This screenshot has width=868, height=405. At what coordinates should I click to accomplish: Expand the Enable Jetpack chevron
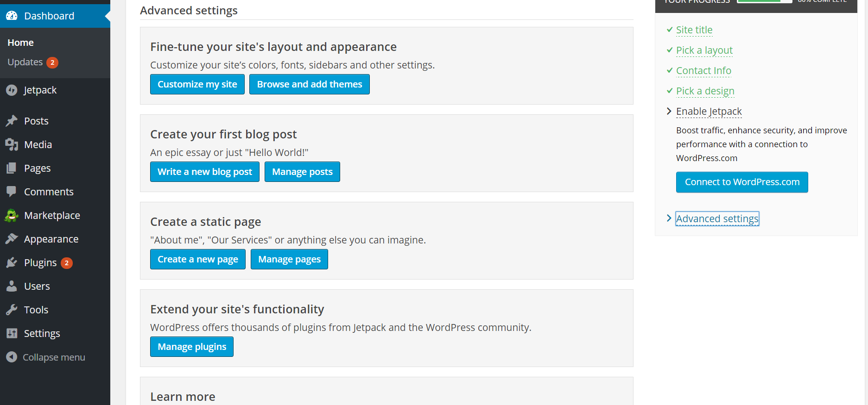point(669,111)
